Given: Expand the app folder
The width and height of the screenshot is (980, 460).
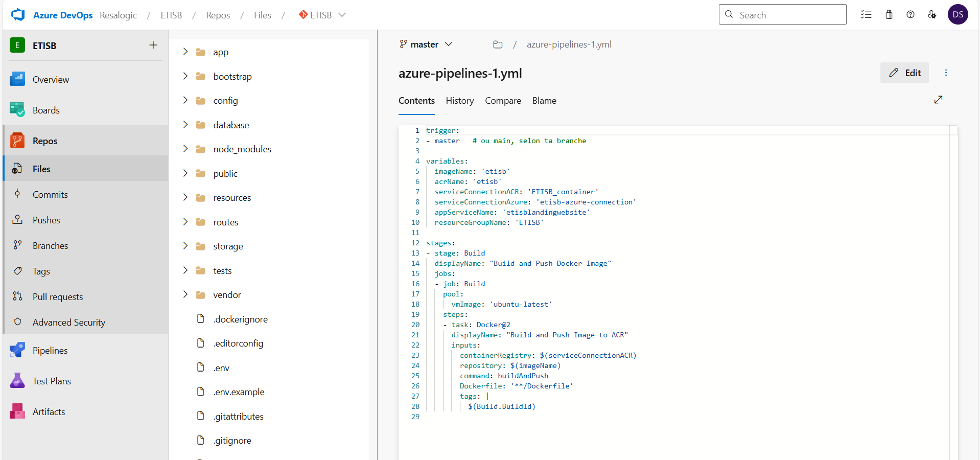Looking at the screenshot, I should click(185, 52).
